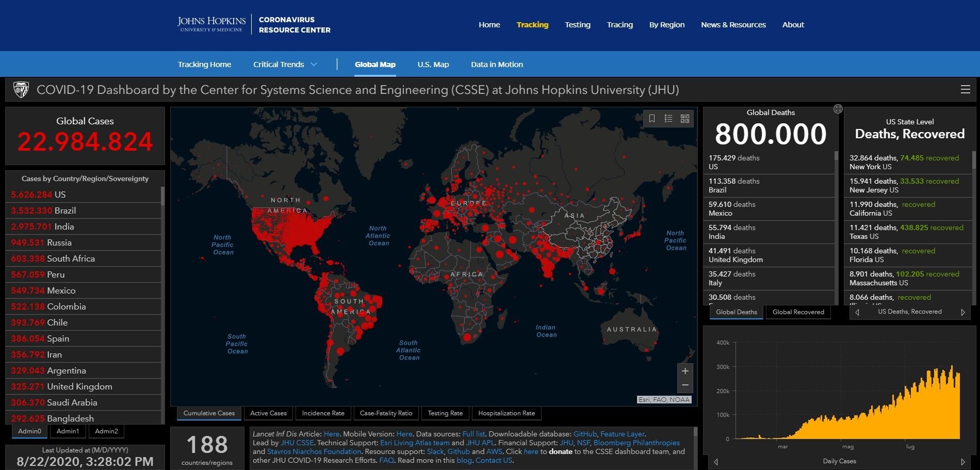Open the dashboard hamburger menu
This screenshot has width=980, height=470.
[x=966, y=89]
